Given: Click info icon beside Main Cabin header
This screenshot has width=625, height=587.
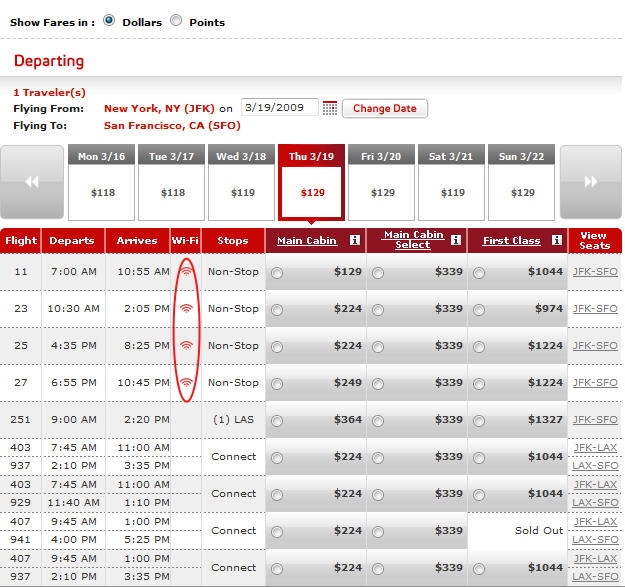Looking at the screenshot, I should [x=354, y=240].
